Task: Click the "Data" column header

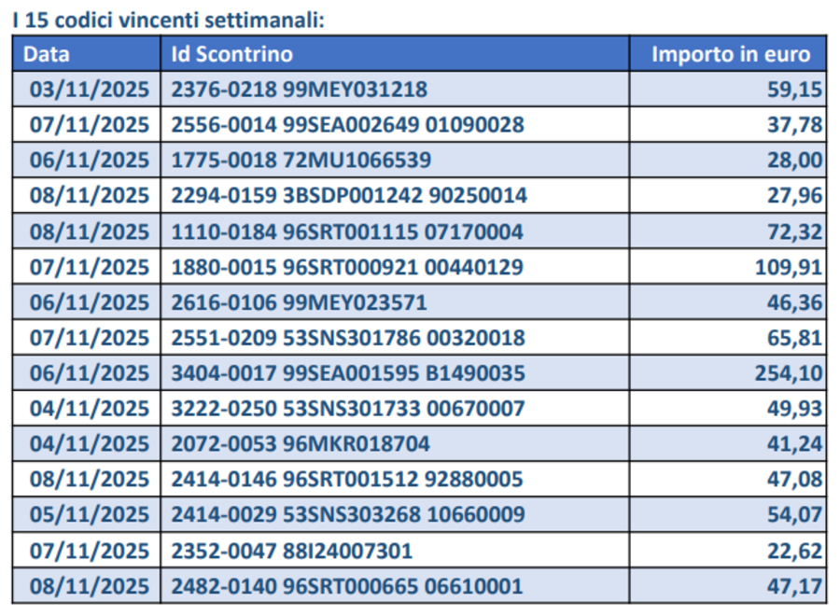Action: pos(47,54)
